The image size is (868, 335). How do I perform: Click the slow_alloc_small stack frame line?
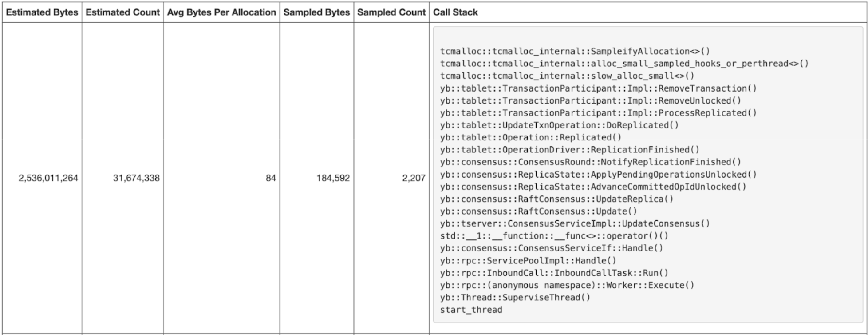pyautogui.click(x=567, y=76)
